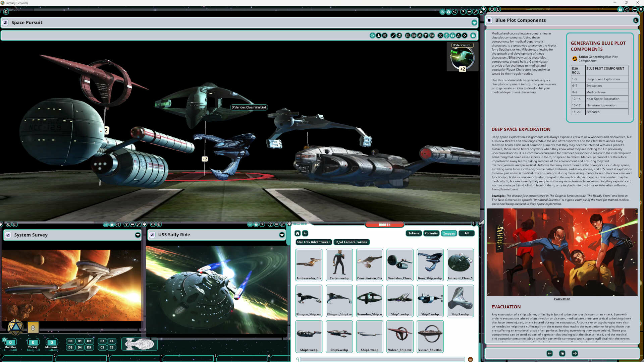Image resolution: width=644 pixels, height=362 pixels.
Task: Click the home icon in the Assets browser
Action: pos(297,233)
